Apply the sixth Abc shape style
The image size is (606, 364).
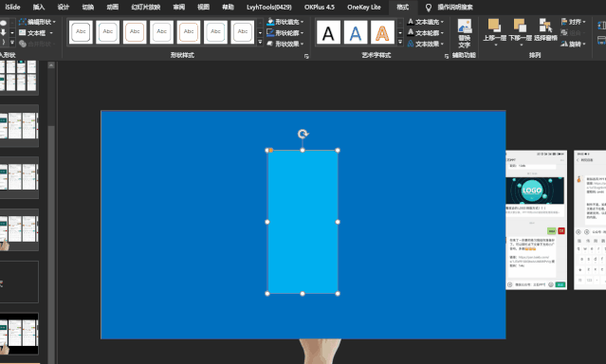click(215, 32)
